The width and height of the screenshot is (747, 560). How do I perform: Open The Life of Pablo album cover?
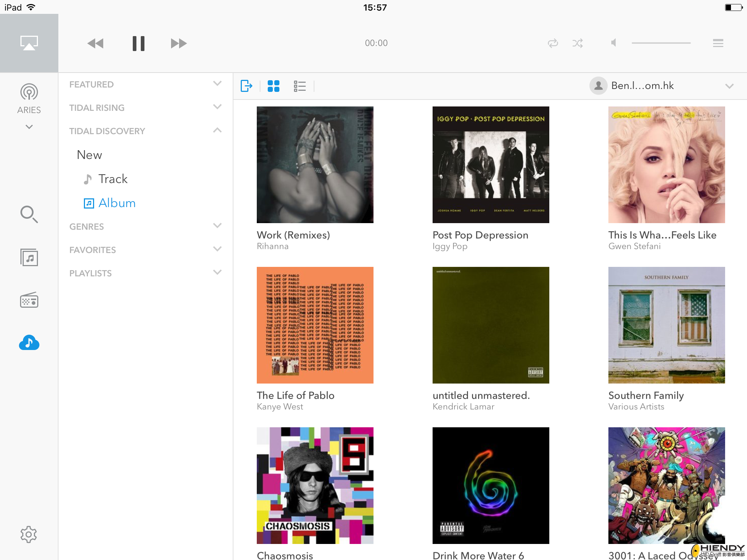point(315,325)
